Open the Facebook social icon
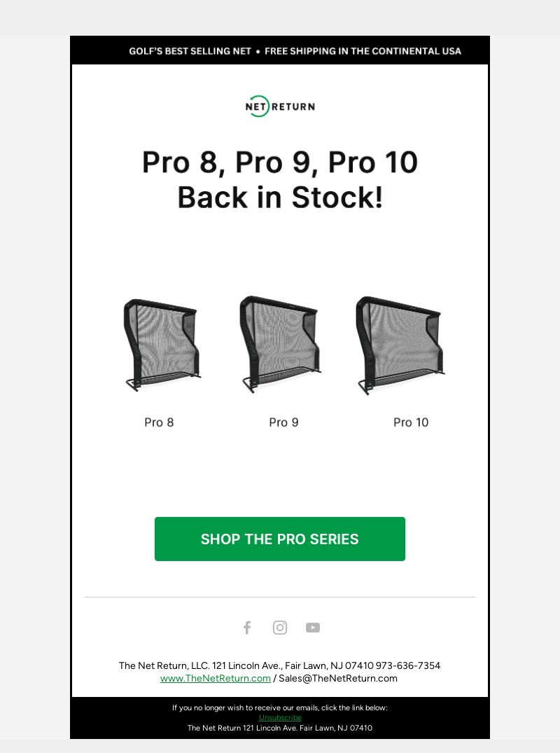The height and width of the screenshot is (753, 560). [247, 628]
